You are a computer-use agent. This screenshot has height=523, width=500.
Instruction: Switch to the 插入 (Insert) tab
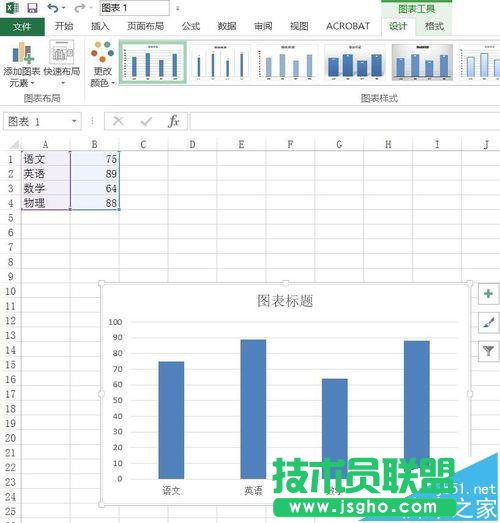point(100,26)
